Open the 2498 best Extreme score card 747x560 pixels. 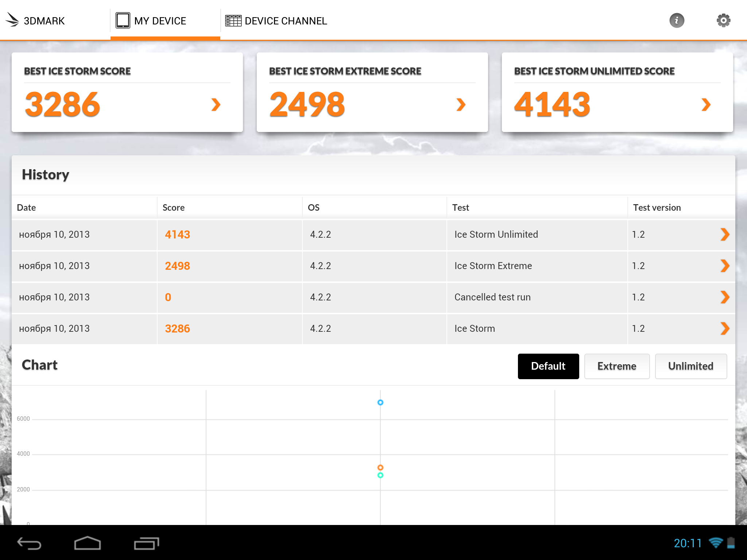[x=372, y=92]
